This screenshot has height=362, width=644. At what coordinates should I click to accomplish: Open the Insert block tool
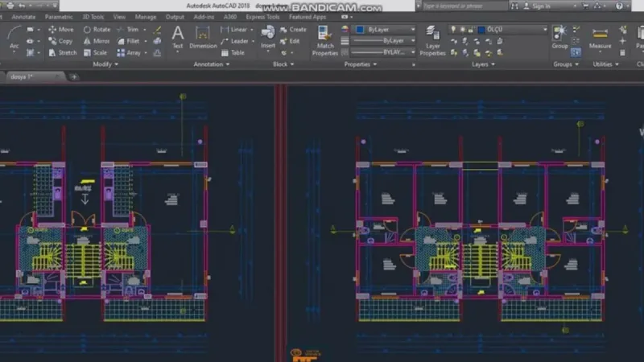(x=268, y=37)
